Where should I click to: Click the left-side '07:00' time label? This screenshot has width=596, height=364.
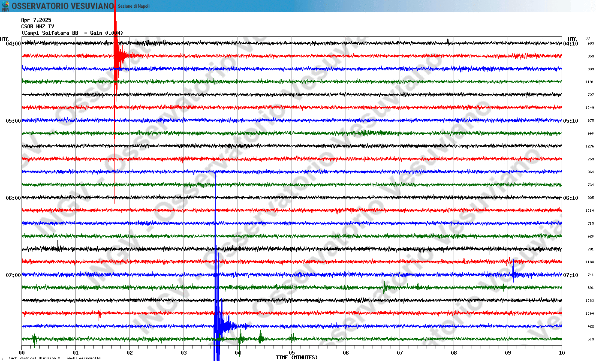(13, 275)
